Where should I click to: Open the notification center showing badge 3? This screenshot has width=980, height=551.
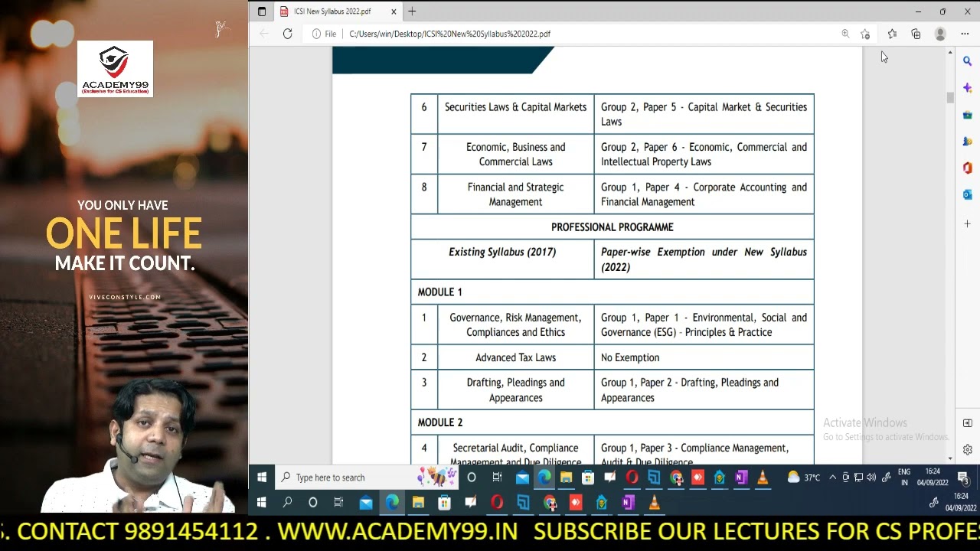pos(963,478)
